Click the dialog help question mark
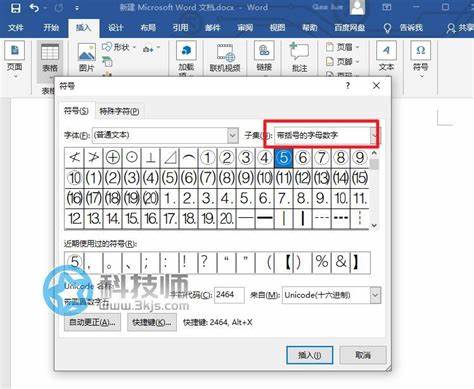 coord(348,86)
